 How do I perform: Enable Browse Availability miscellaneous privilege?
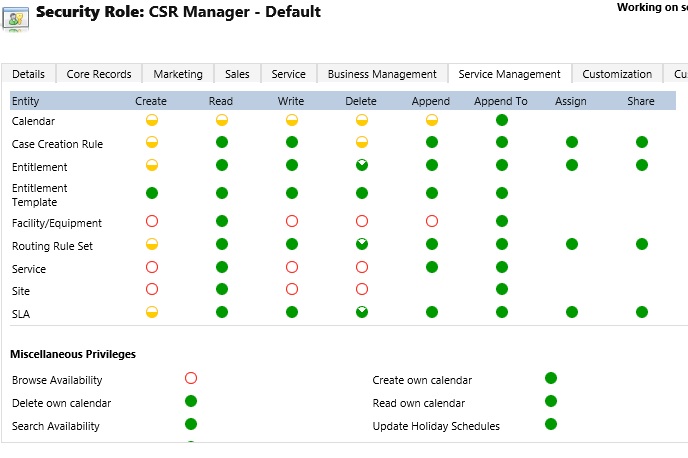click(x=191, y=378)
